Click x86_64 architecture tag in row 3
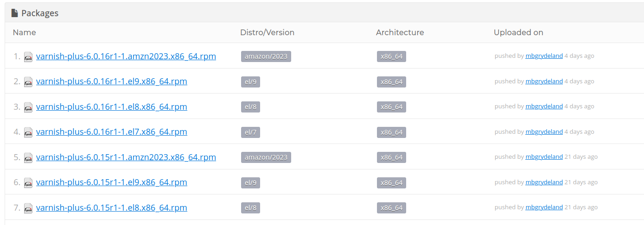The width and height of the screenshot is (644, 225). point(391,107)
